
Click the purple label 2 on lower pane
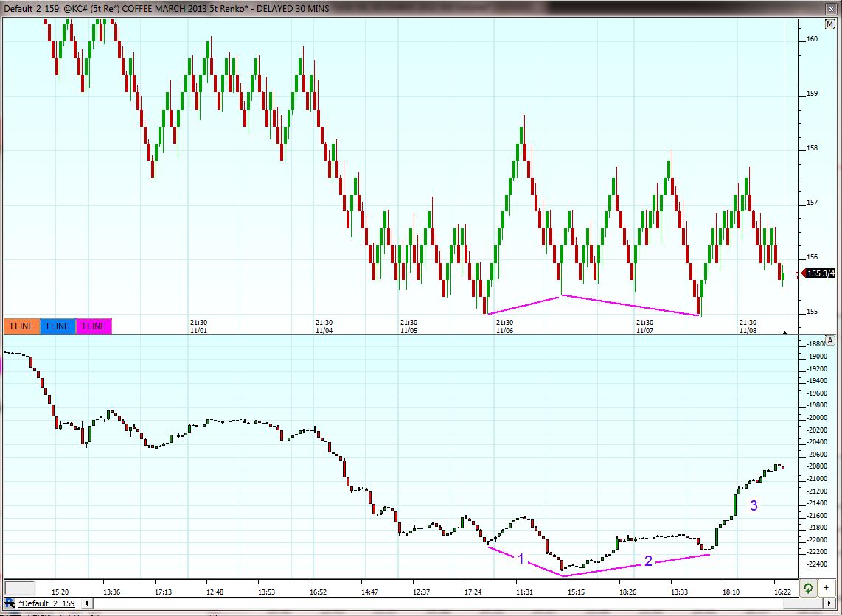pos(648,561)
